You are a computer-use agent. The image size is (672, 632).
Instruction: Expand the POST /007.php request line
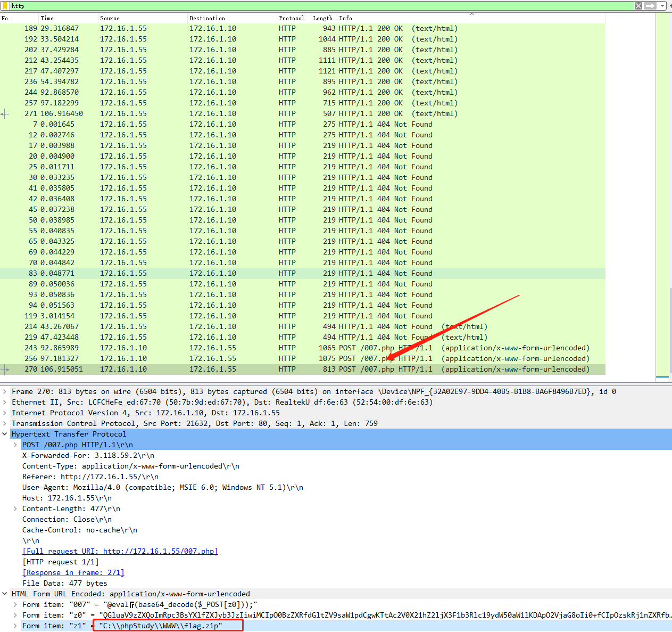(15, 445)
